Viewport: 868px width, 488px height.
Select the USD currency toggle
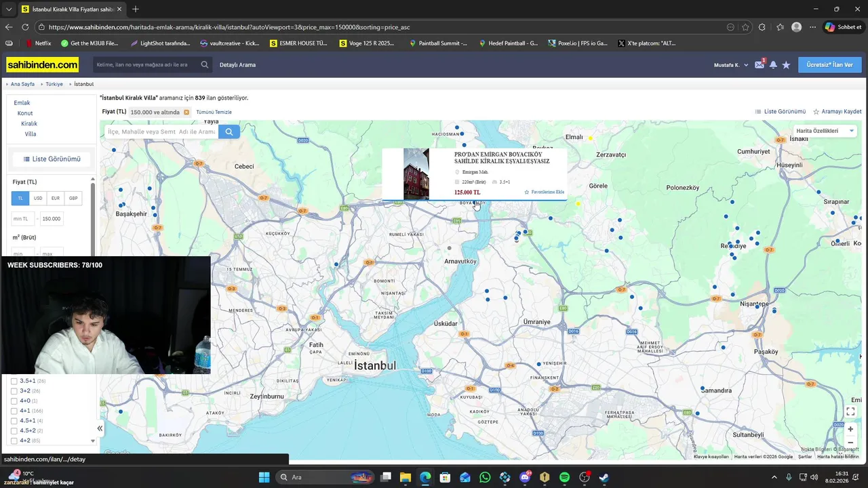[x=38, y=199]
